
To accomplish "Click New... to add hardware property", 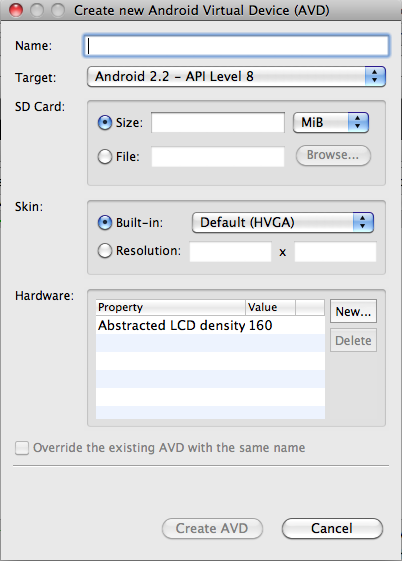I will coord(353,311).
